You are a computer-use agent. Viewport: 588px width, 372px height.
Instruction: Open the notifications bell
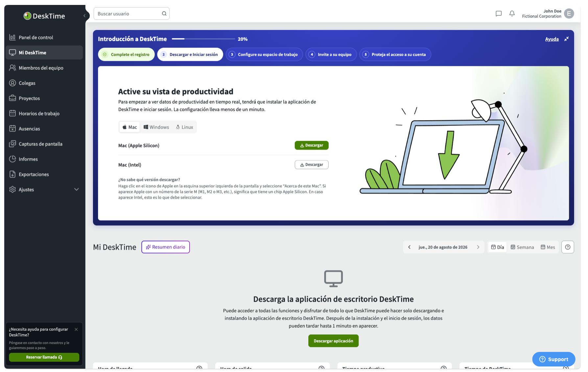click(x=512, y=13)
